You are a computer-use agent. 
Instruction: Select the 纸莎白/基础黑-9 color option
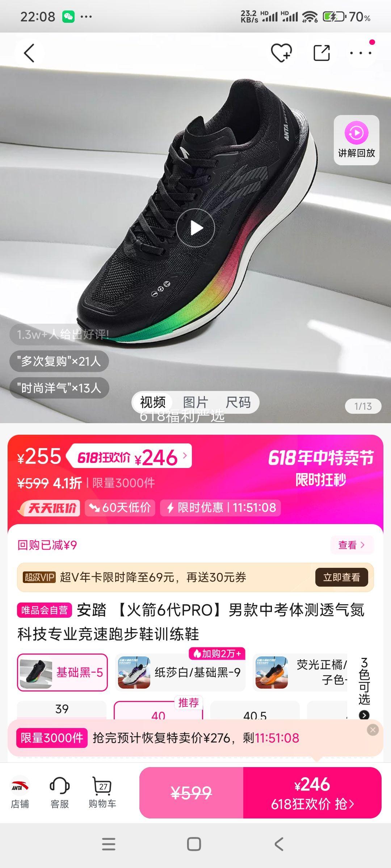pyautogui.click(x=180, y=672)
